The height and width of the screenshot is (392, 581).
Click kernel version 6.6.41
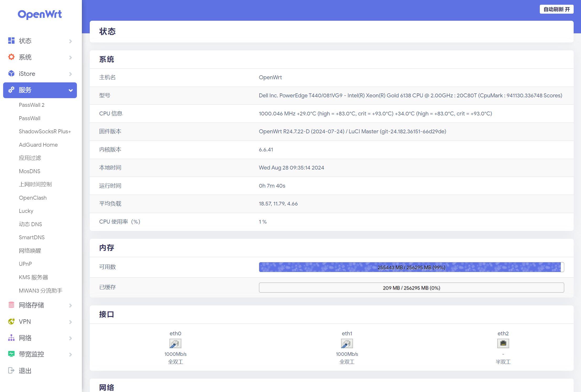click(x=266, y=150)
